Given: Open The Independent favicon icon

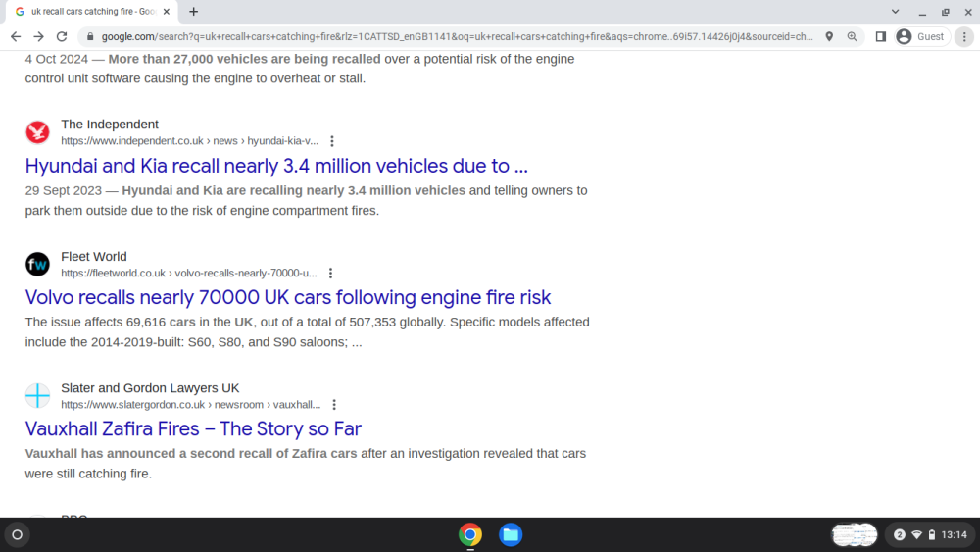Looking at the screenshot, I should click(37, 132).
